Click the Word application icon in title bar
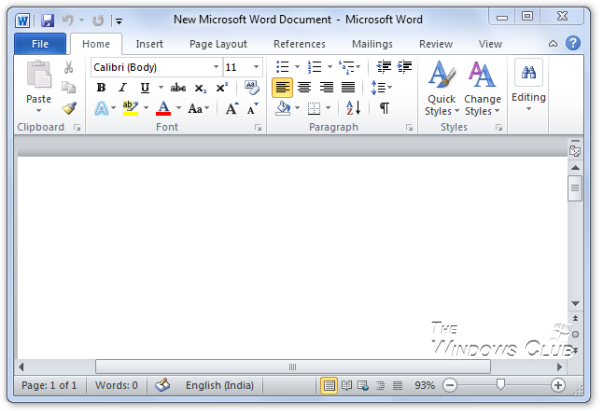The height and width of the screenshot is (411, 600). click(23, 20)
